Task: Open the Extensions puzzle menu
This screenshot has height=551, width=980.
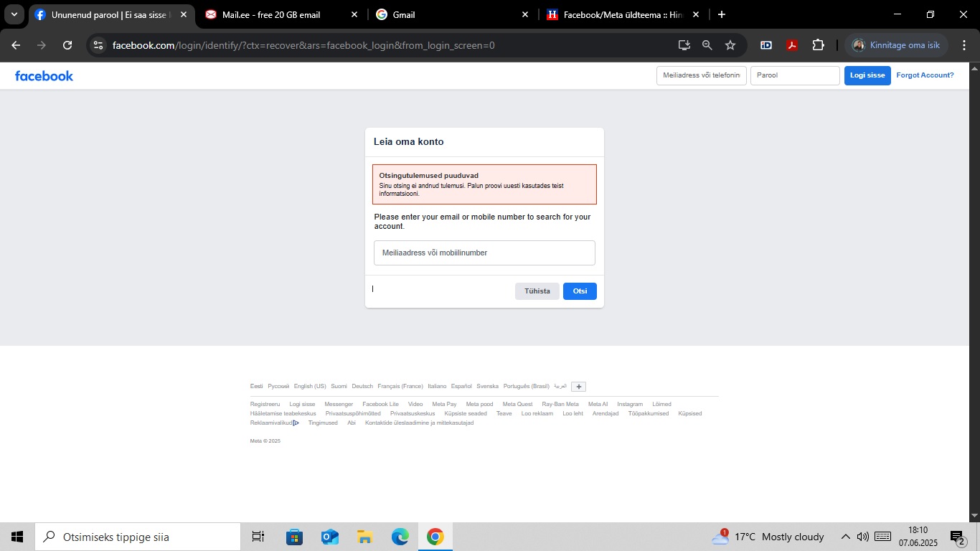Action: click(818, 45)
